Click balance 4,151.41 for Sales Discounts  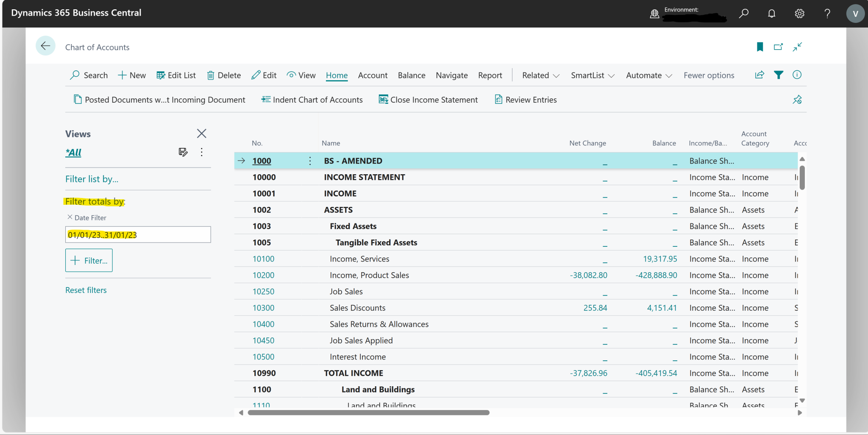662,308
